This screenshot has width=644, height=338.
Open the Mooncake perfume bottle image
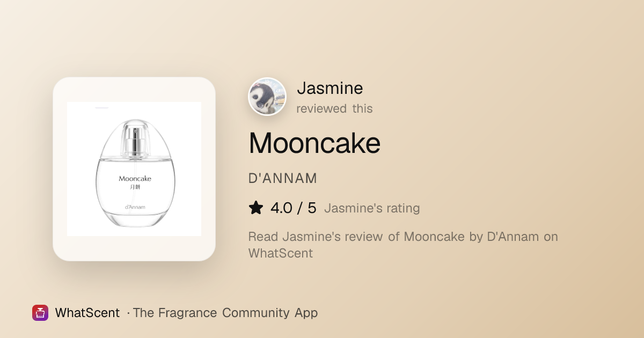click(x=134, y=169)
